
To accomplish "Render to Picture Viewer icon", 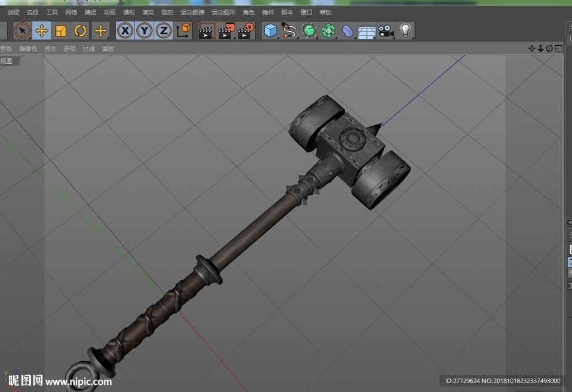I will (x=227, y=31).
